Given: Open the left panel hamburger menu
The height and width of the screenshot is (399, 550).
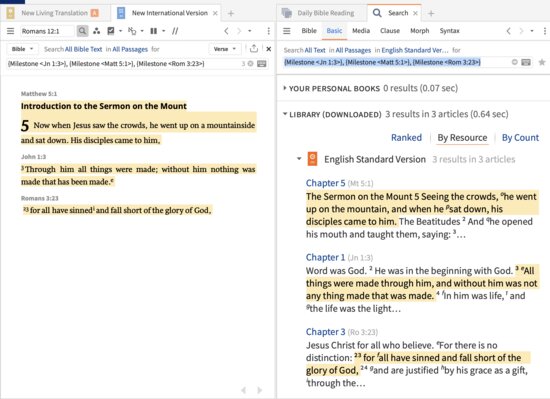Looking at the screenshot, I should coord(11,31).
